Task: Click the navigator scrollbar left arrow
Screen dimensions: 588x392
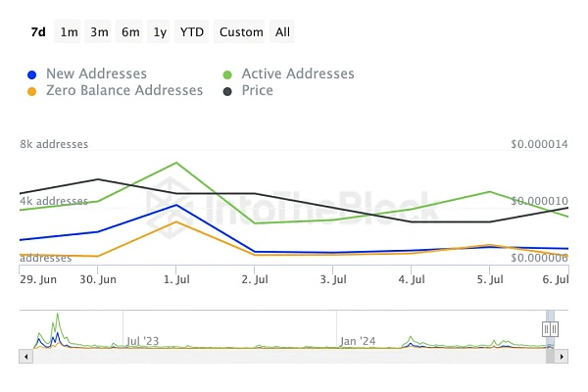Action: point(24,356)
